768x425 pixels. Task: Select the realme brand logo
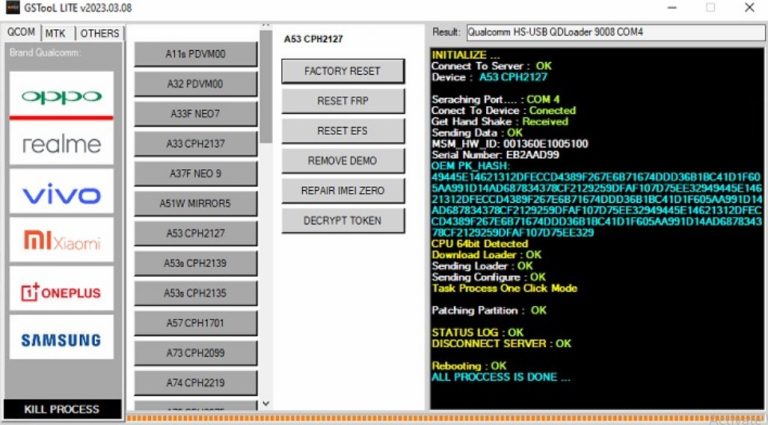coord(61,144)
